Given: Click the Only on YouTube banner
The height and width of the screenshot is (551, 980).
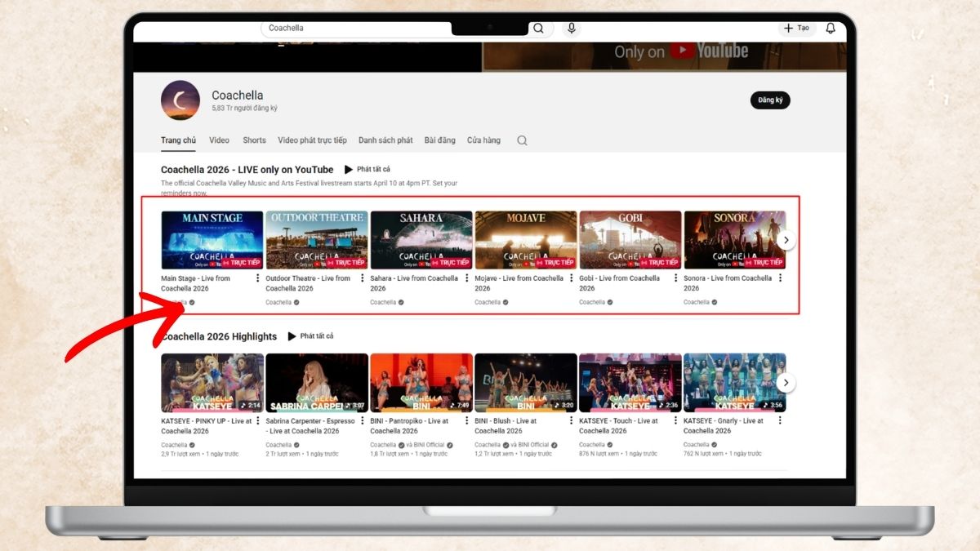Looking at the screenshot, I should pos(665,56).
